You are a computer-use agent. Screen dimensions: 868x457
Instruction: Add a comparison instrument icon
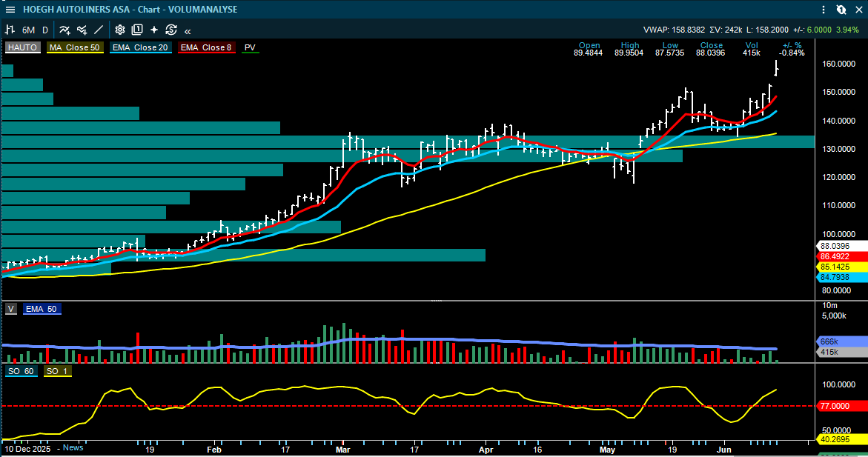click(x=82, y=30)
